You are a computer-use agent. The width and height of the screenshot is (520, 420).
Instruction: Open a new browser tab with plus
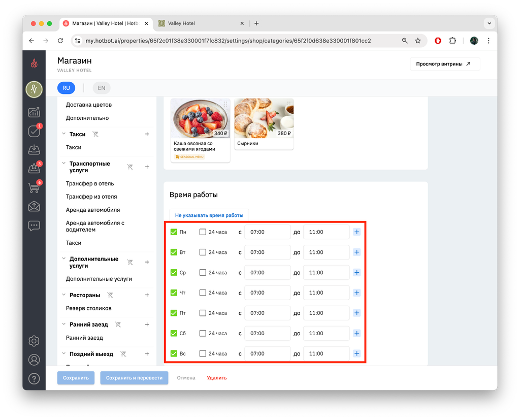[x=256, y=23]
